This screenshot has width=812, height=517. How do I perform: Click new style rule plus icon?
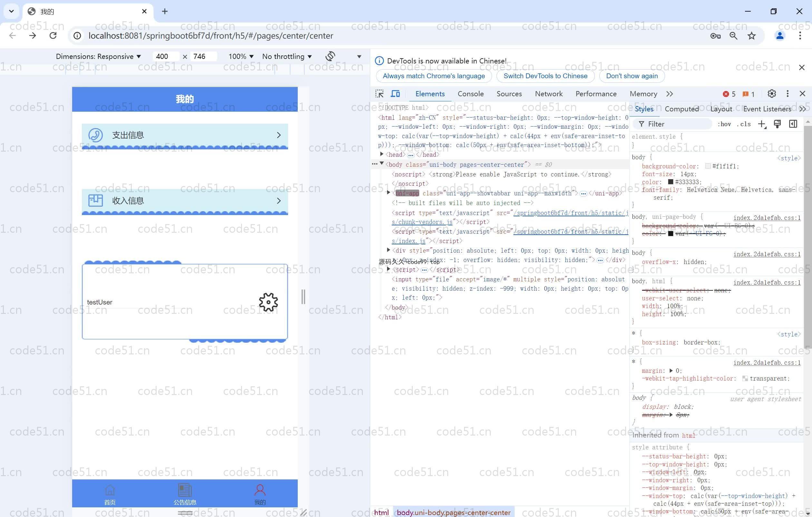click(762, 124)
